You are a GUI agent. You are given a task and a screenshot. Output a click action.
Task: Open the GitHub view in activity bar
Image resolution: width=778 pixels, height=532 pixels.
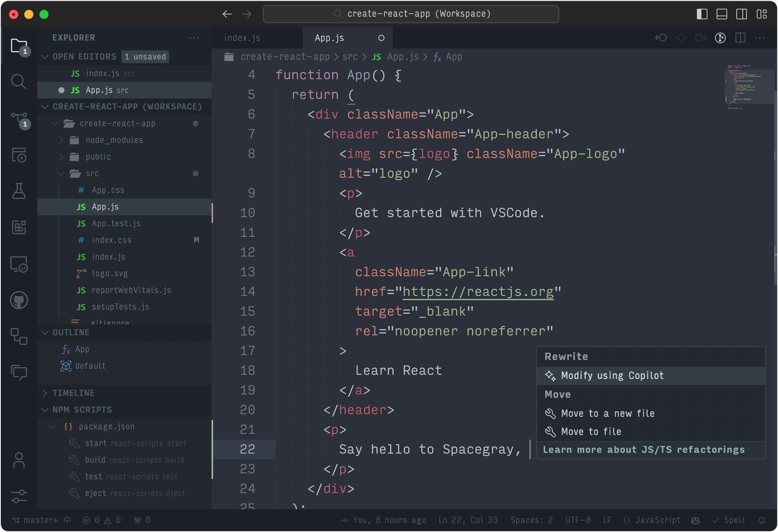click(x=19, y=300)
